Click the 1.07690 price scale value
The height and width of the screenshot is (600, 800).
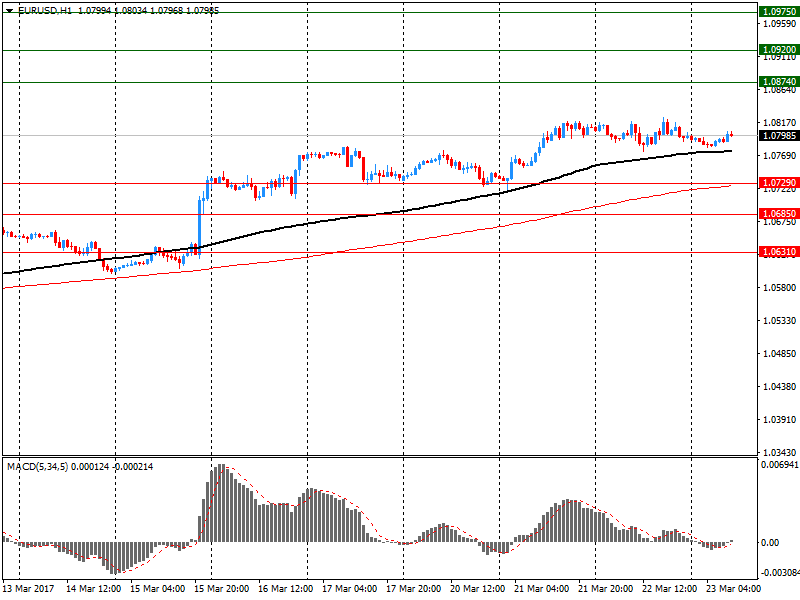(779, 156)
